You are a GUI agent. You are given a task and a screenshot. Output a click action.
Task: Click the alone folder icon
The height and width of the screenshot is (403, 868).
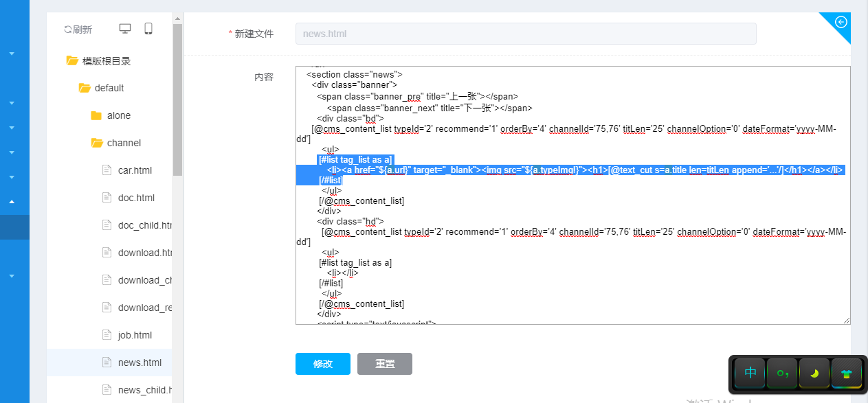[x=96, y=115]
